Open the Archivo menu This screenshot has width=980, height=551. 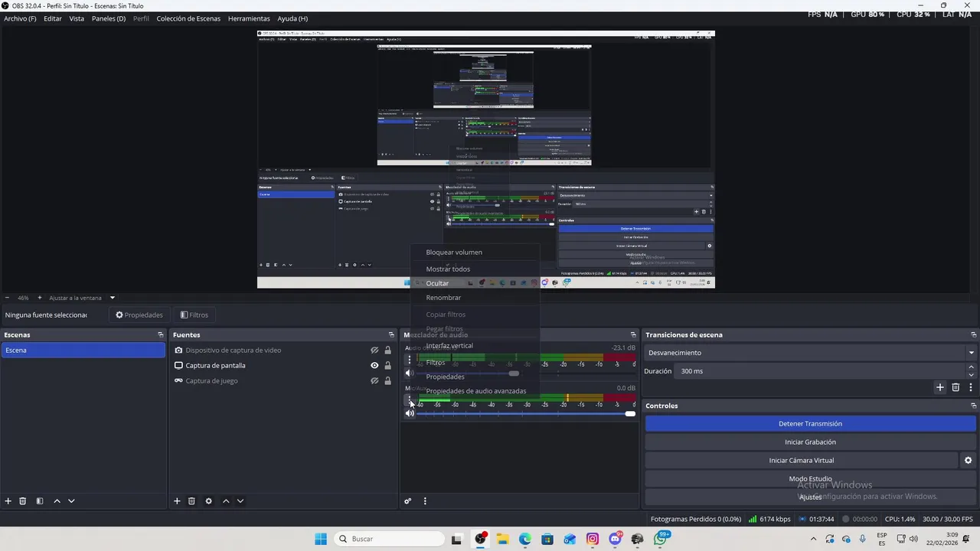point(20,18)
